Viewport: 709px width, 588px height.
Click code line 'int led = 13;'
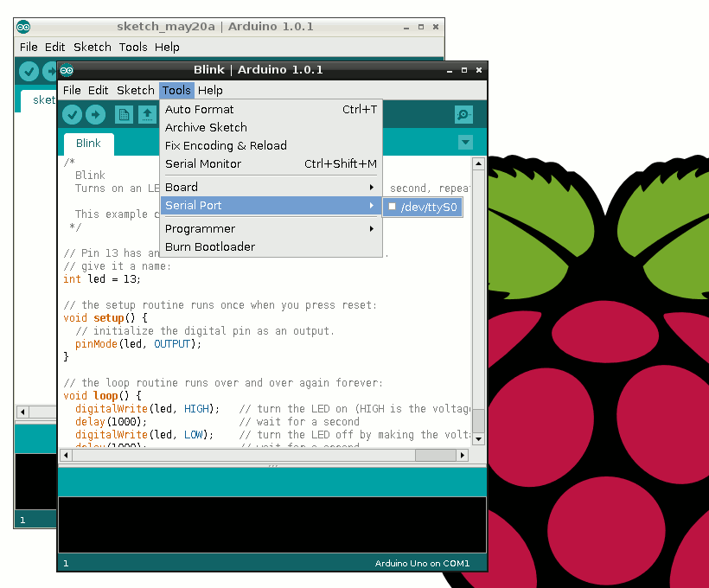click(x=102, y=279)
